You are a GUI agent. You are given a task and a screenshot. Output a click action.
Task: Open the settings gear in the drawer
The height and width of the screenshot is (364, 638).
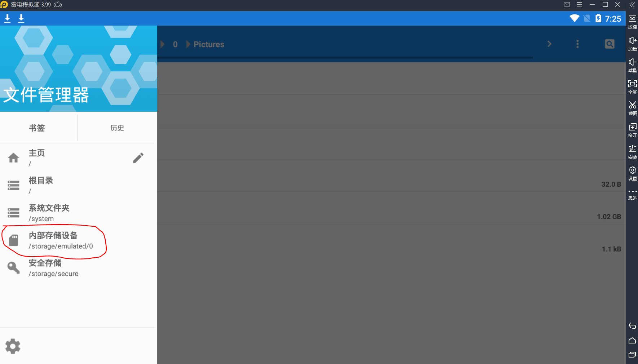(x=13, y=346)
